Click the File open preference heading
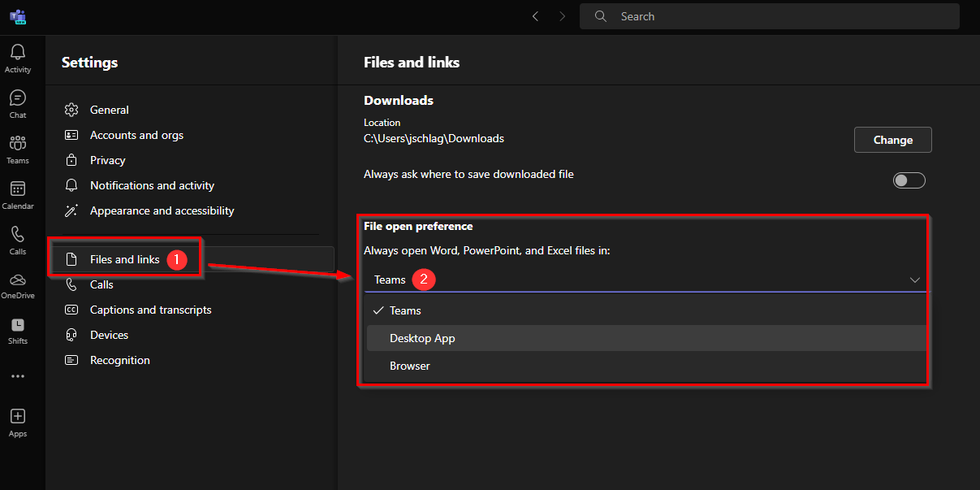Viewport: 980px width, 490px height. (x=418, y=226)
